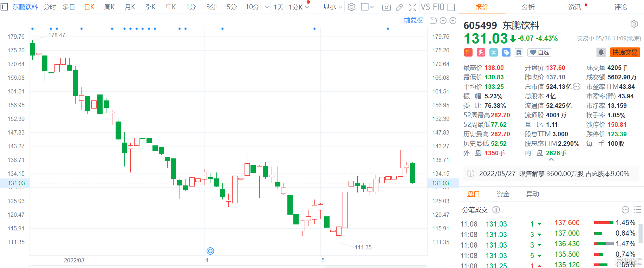The image size is (644, 268).
Task: Click the 137.600 price level row
Action: tap(595, 223)
